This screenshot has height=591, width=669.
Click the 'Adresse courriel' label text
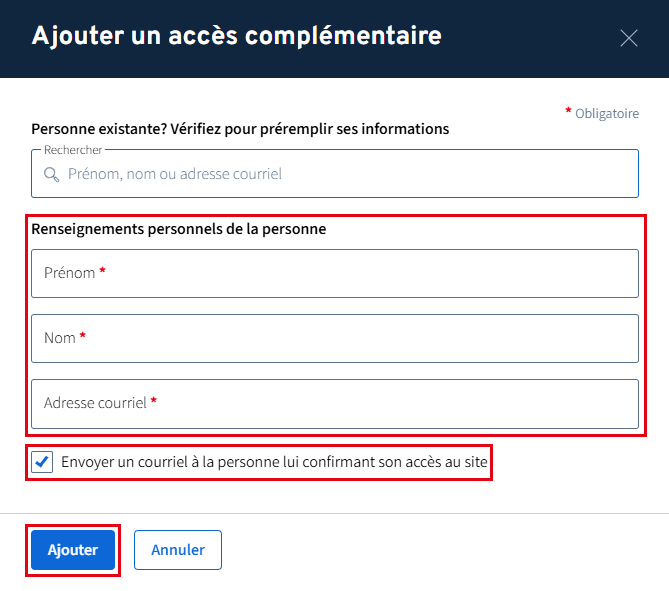tap(95, 403)
